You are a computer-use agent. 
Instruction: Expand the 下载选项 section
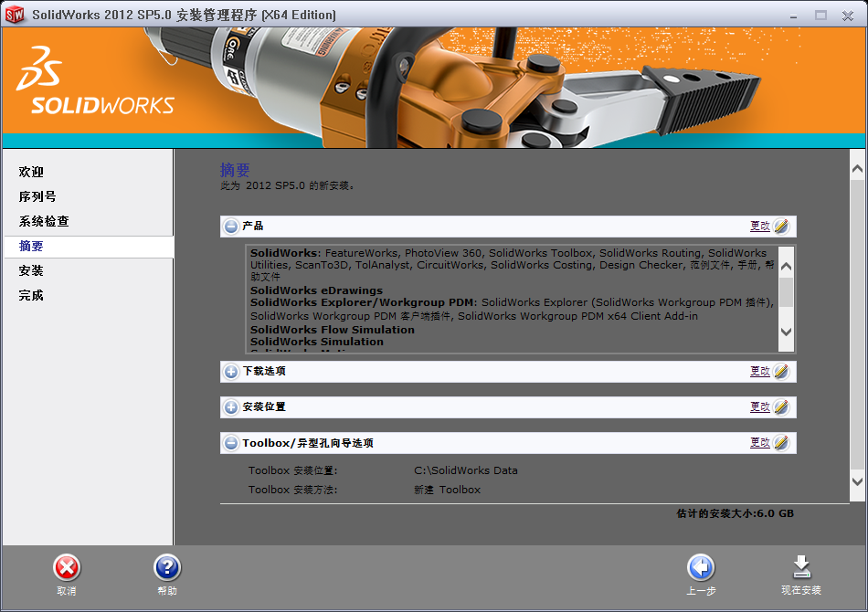point(231,371)
